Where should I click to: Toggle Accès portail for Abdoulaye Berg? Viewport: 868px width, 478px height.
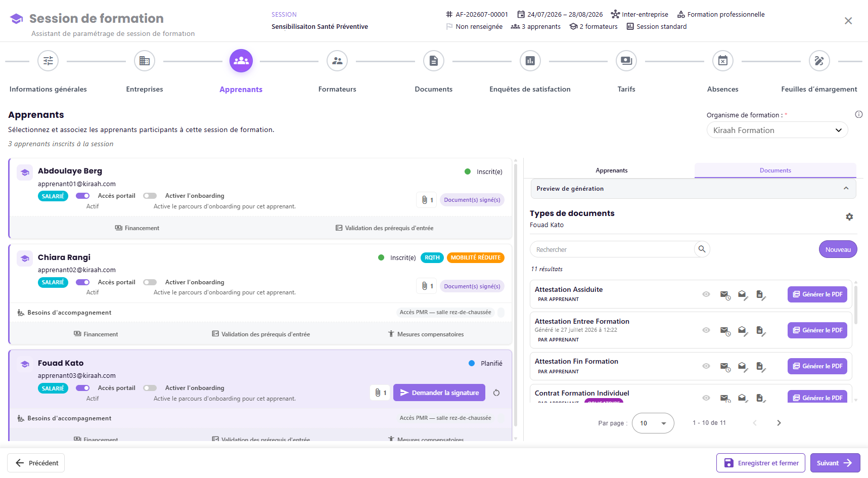[x=82, y=196]
